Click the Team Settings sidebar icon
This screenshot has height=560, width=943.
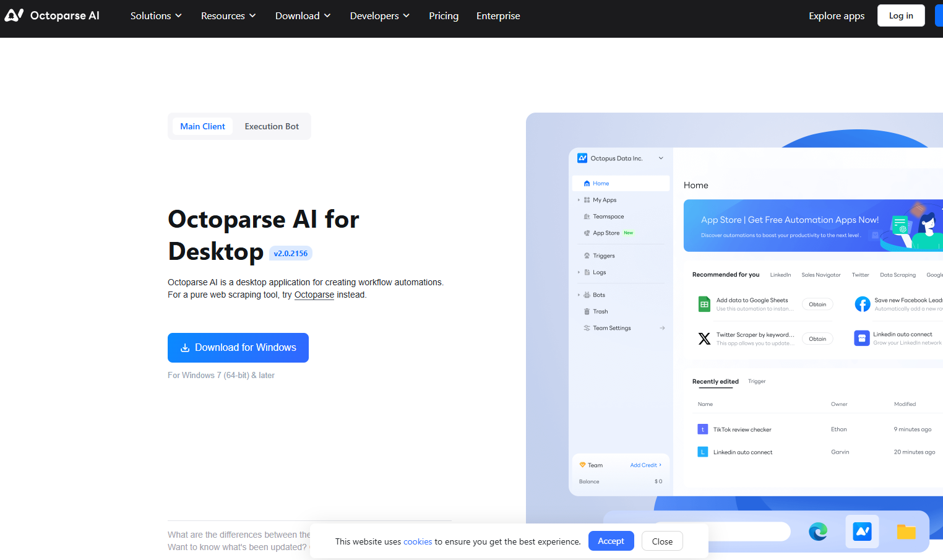(x=587, y=328)
